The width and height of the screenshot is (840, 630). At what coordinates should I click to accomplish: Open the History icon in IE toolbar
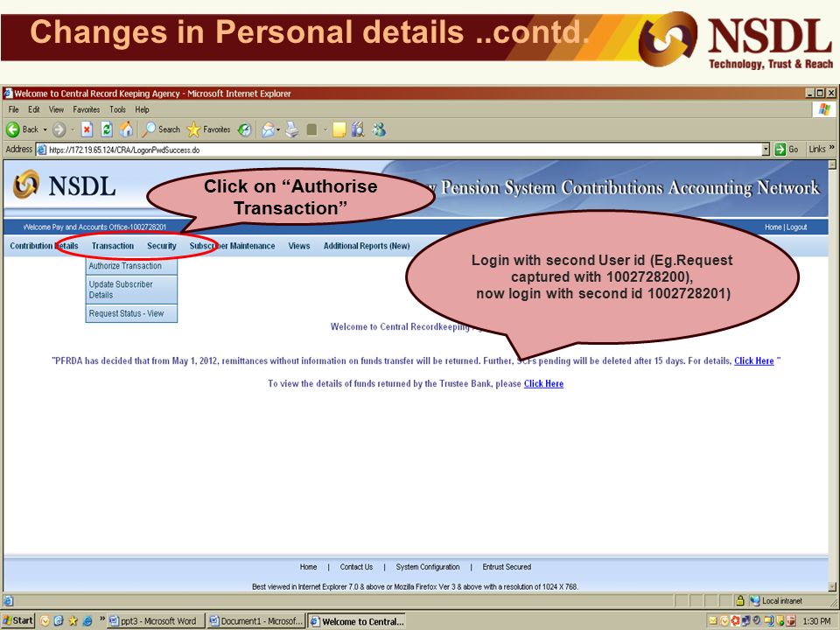[x=245, y=129]
